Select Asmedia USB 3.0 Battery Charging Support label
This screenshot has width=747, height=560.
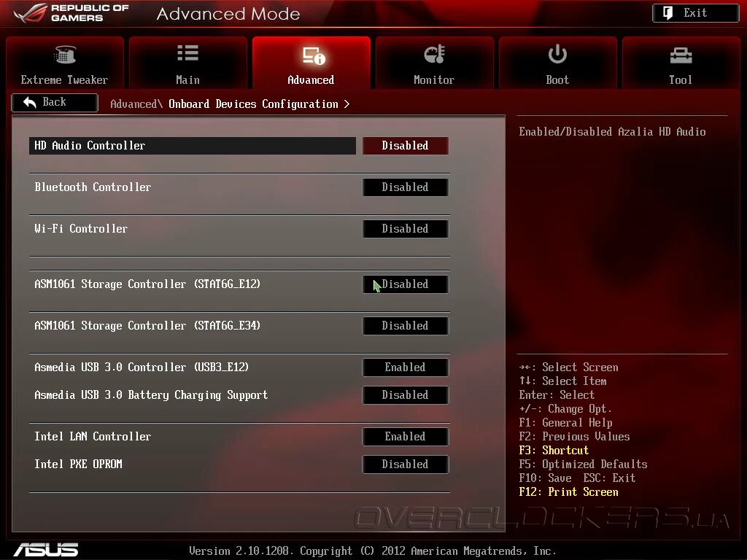tap(151, 395)
